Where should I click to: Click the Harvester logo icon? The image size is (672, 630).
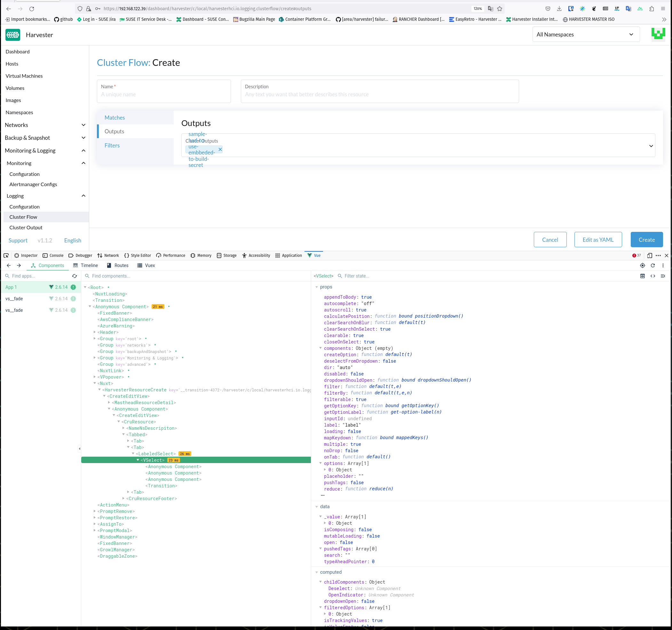[x=12, y=35]
